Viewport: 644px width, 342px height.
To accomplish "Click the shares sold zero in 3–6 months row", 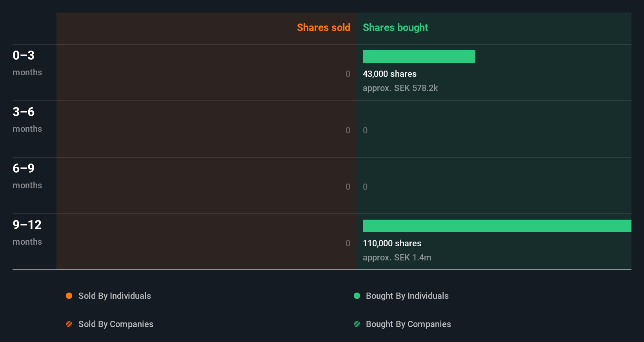I will pyautogui.click(x=348, y=130).
